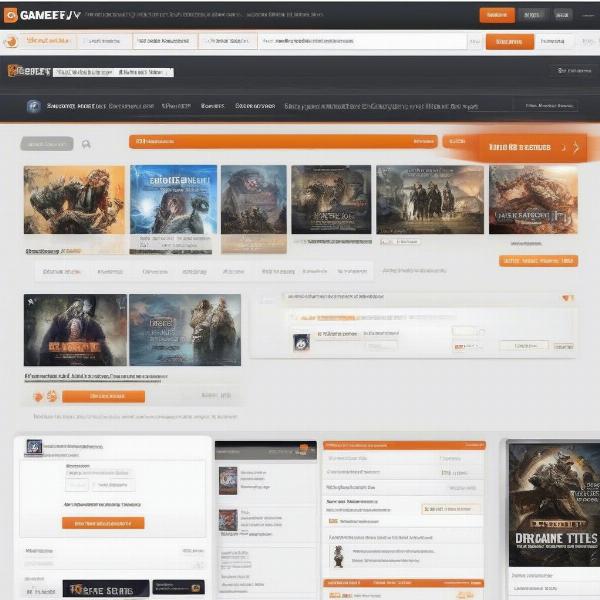Image resolution: width=600 pixels, height=600 pixels.
Task: Open the large game cover with two armored warriors
Action: coord(185,330)
